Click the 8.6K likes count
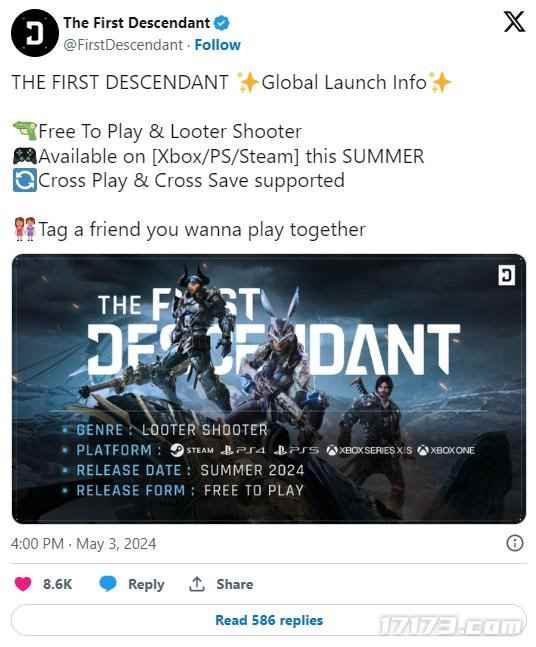Image resolution: width=536 pixels, height=647 pixels. [x=57, y=584]
